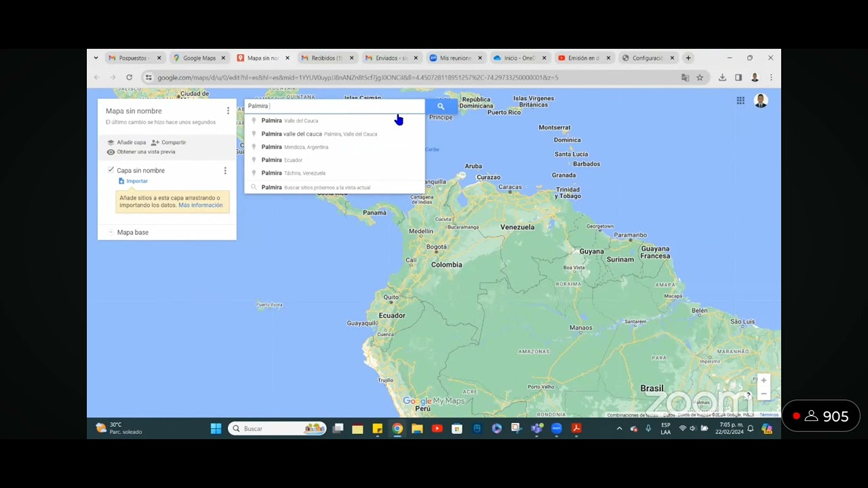Image resolution: width=868 pixels, height=488 pixels.
Task: Open Chrome from the taskbar
Action: click(397, 428)
